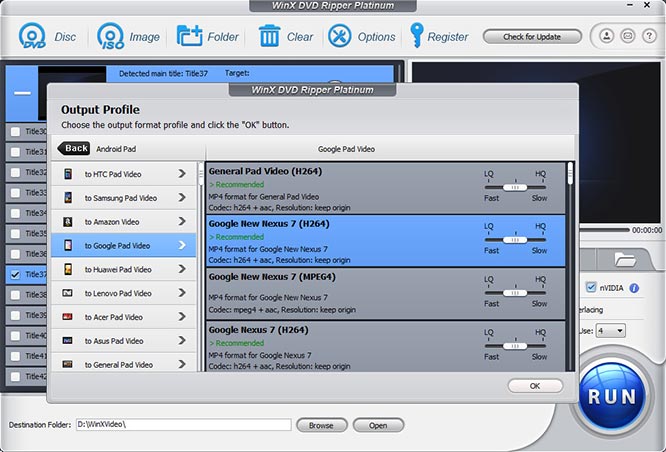Check the Title38 checkbox
Screen dimensions: 666x452
tap(15, 295)
